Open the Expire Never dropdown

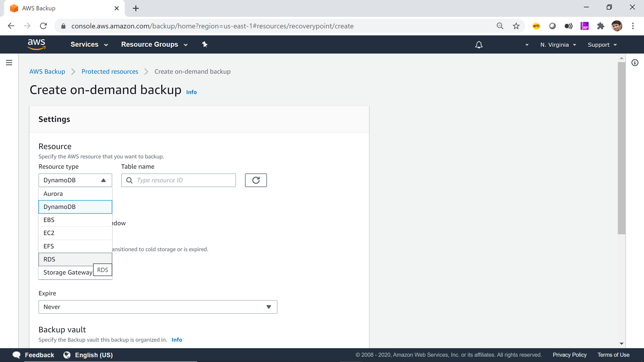(x=157, y=307)
